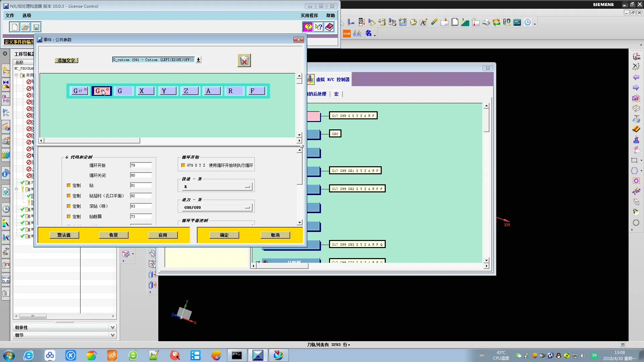Screen dimensions: 644x362
Task: Toggle G79 X Y Z cycle start checkbox
Action: (183, 165)
